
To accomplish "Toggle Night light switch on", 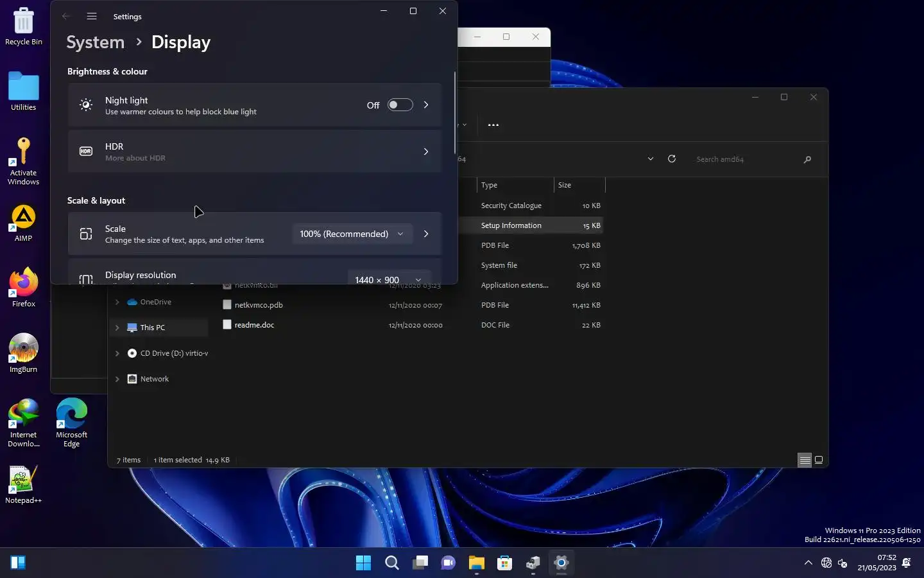I will (400, 105).
